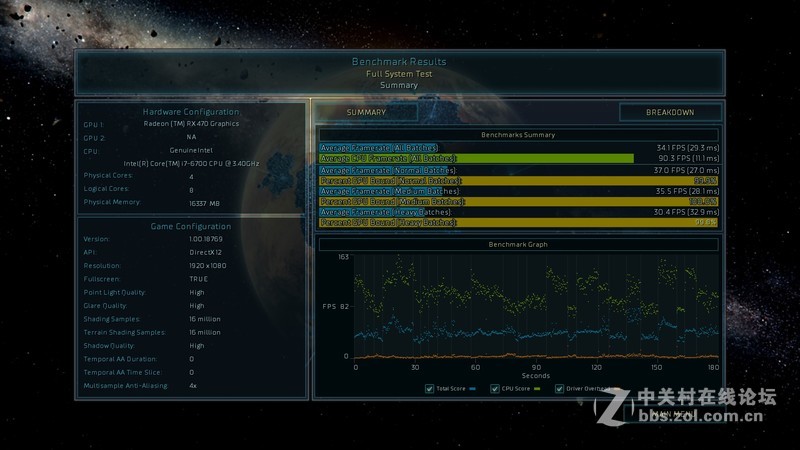Click the Seconds axis label on the graph
Viewport: 800px width, 450px height.
[x=536, y=376]
